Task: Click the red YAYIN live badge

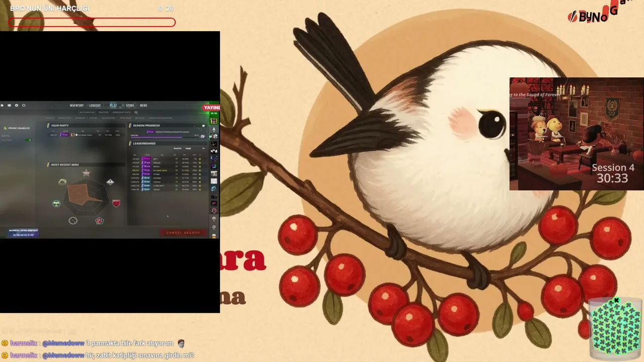Action: tap(211, 108)
